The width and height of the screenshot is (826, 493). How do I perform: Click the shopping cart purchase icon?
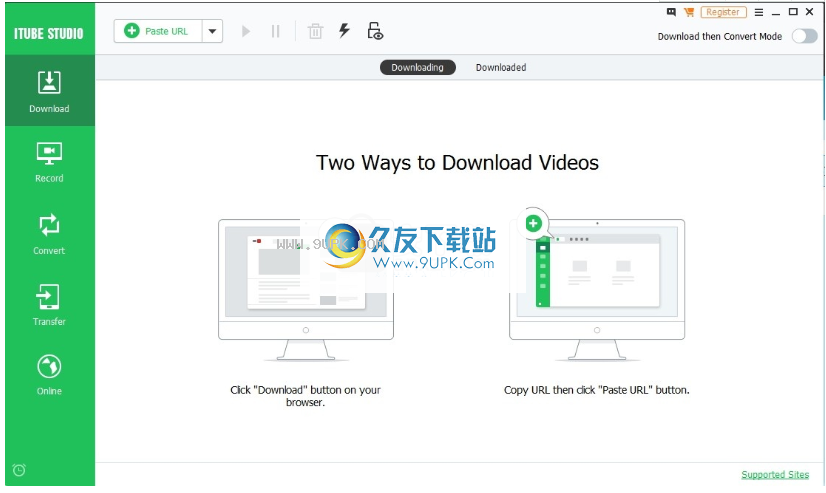click(x=689, y=12)
